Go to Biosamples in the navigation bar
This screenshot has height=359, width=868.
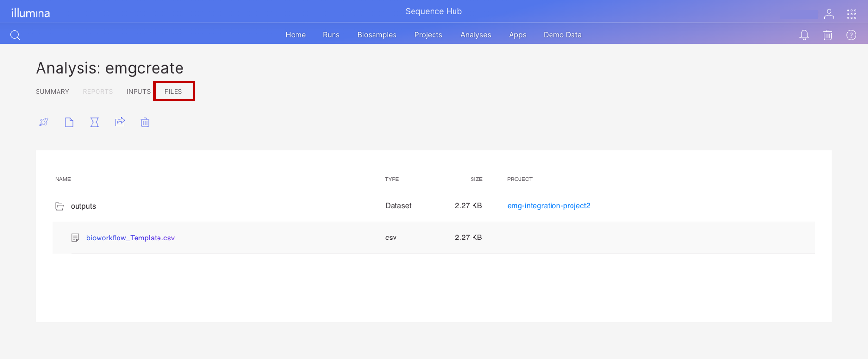[x=376, y=35]
